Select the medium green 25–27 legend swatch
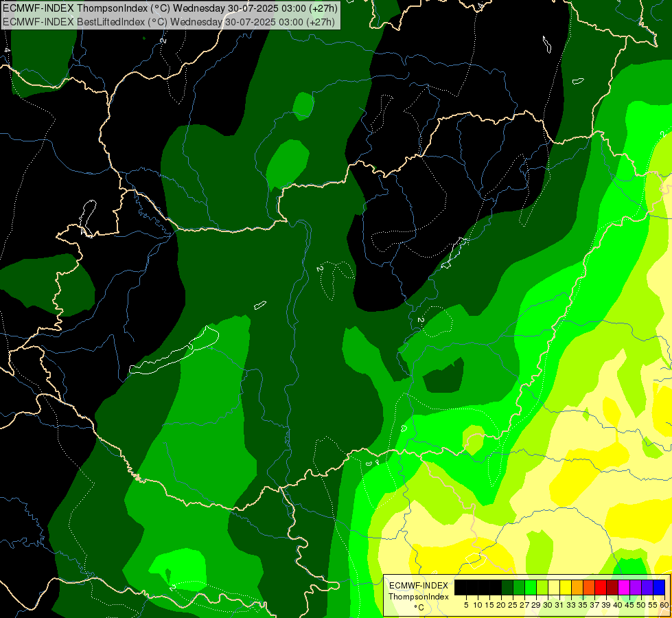 [x=518, y=587]
